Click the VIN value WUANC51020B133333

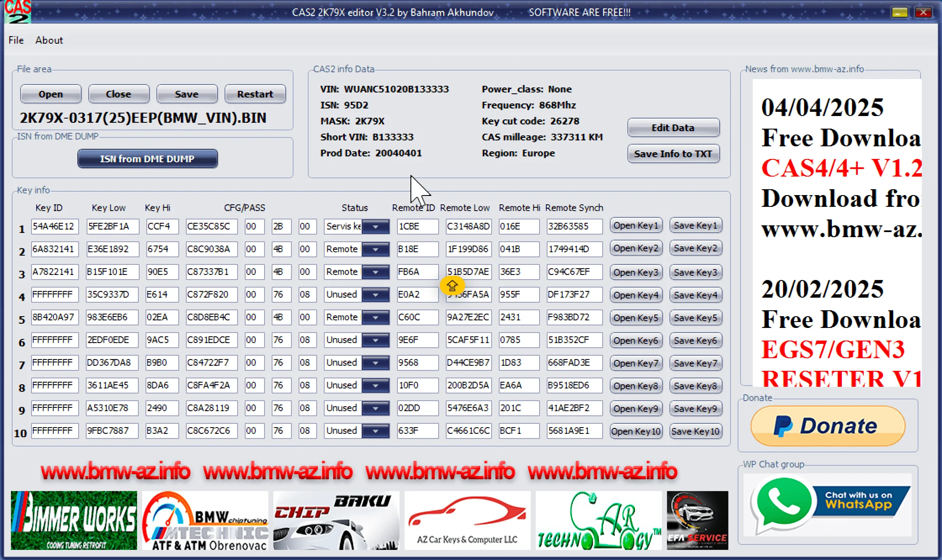click(x=397, y=89)
